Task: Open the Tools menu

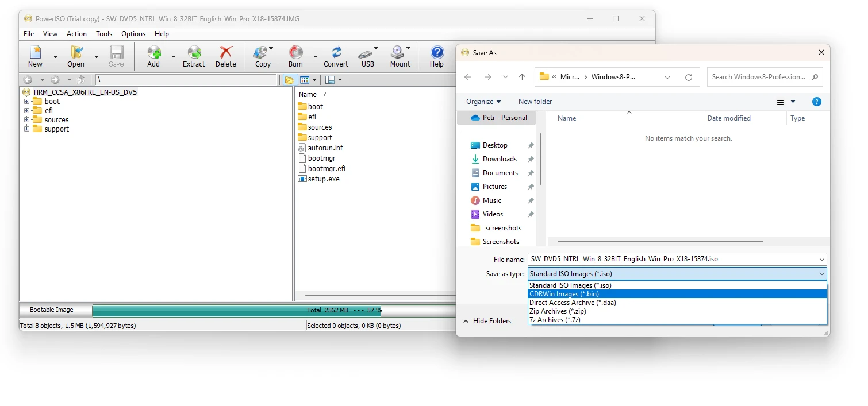Action: point(104,34)
